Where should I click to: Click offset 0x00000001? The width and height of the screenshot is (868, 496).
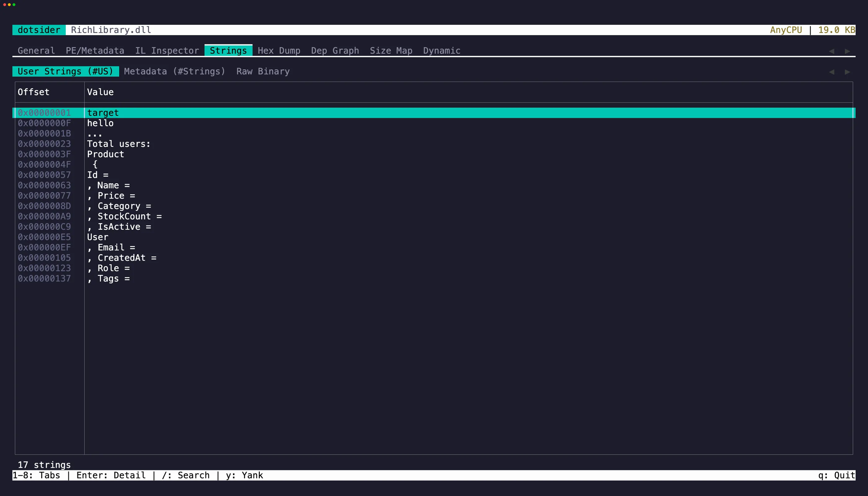click(x=44, y=113)
